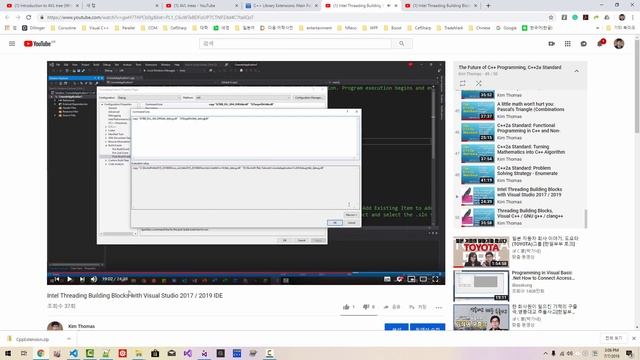Go to the previous video in player
The height and width of the screenshot is (360, 640).
(56, 279)
